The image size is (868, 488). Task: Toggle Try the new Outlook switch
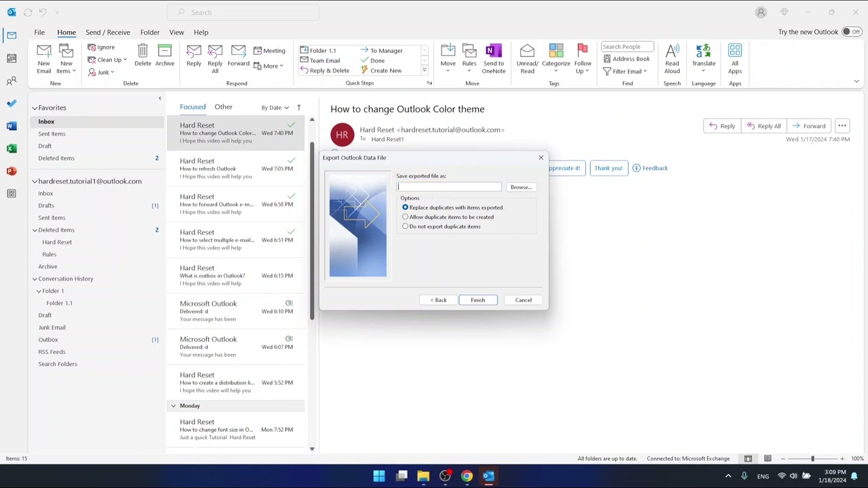[x=852, y=32]
